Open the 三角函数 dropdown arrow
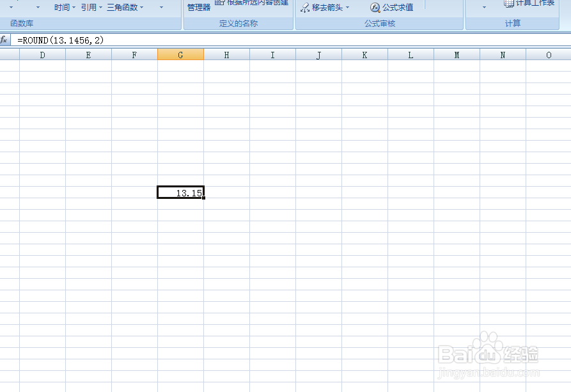The image size is (571, 392). click(x=141, y=7)
